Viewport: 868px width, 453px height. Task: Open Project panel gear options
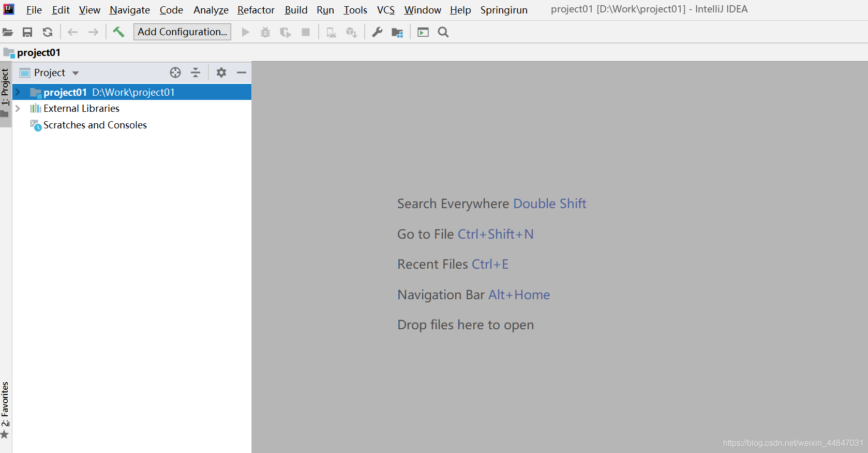(221, 72)
